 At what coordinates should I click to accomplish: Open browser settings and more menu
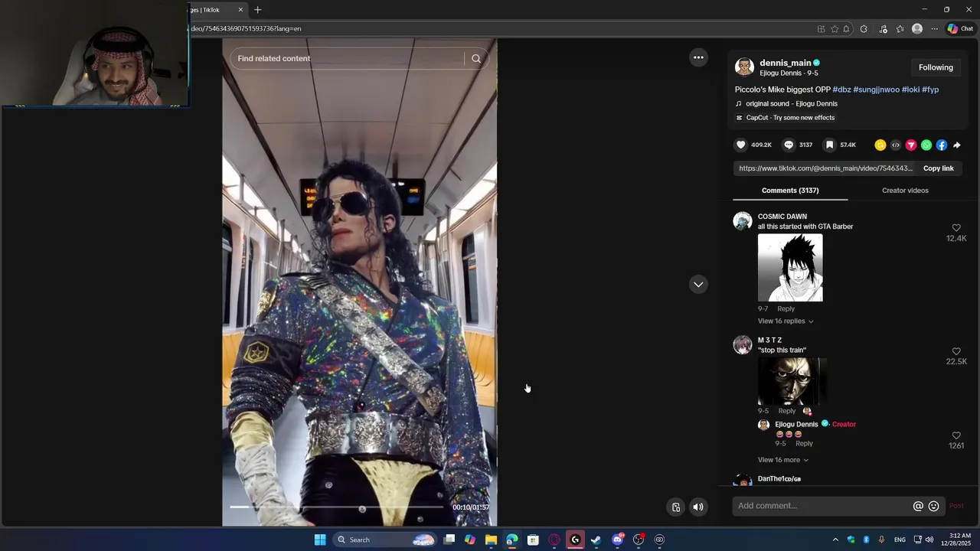[934, 29]
